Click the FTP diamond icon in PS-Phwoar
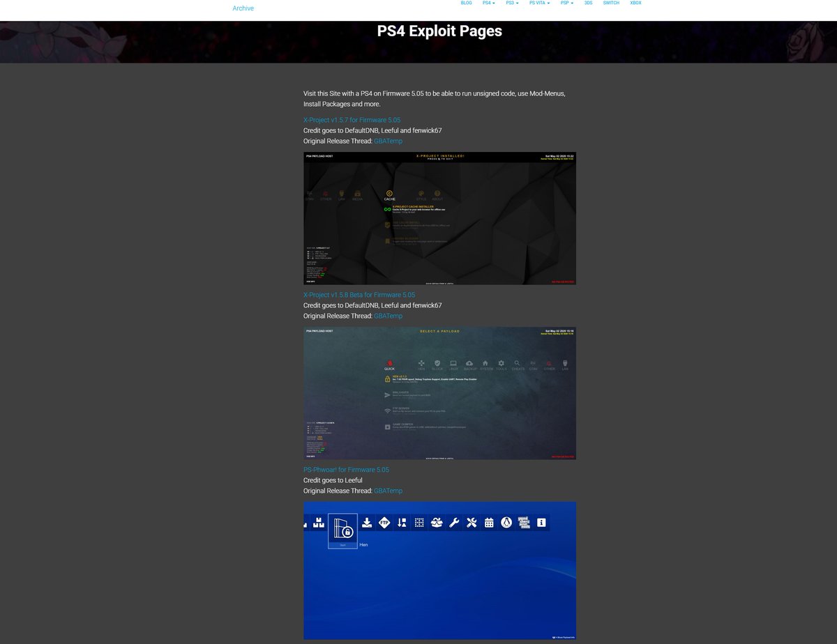The width and height of the screenshot is (837, 644). point(384,523)
